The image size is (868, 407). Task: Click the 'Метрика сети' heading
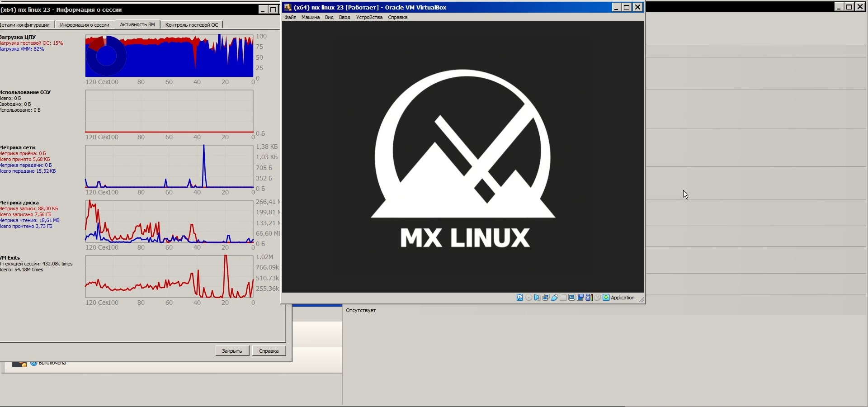[x=18, y=147]
